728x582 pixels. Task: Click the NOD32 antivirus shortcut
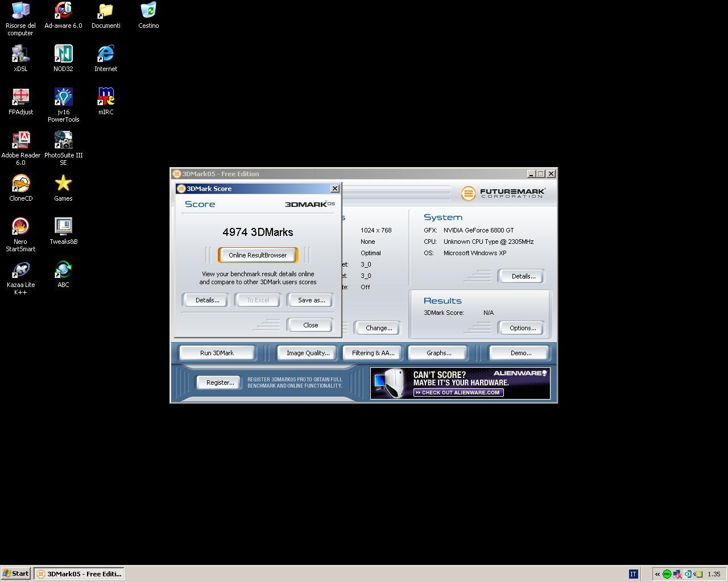pos(63,59)
